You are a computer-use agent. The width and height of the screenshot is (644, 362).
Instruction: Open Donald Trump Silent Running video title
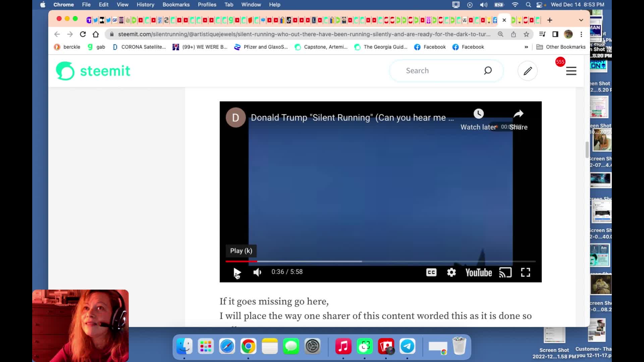coord(352,118)
